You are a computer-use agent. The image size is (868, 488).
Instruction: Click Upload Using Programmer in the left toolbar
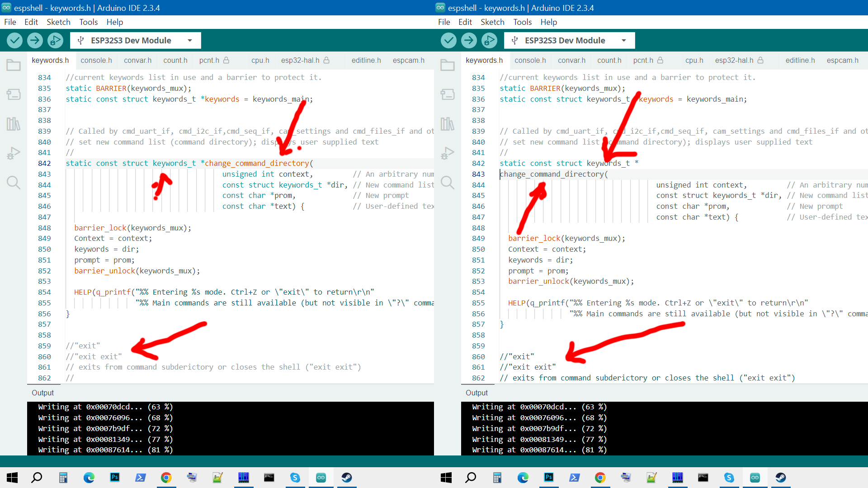coord(55,40)
